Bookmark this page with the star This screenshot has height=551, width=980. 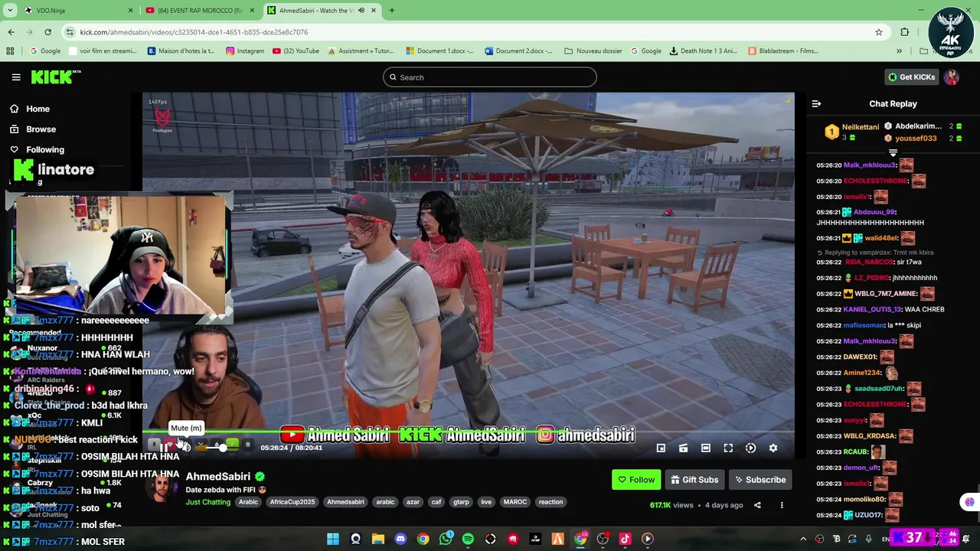pos(879,32)
